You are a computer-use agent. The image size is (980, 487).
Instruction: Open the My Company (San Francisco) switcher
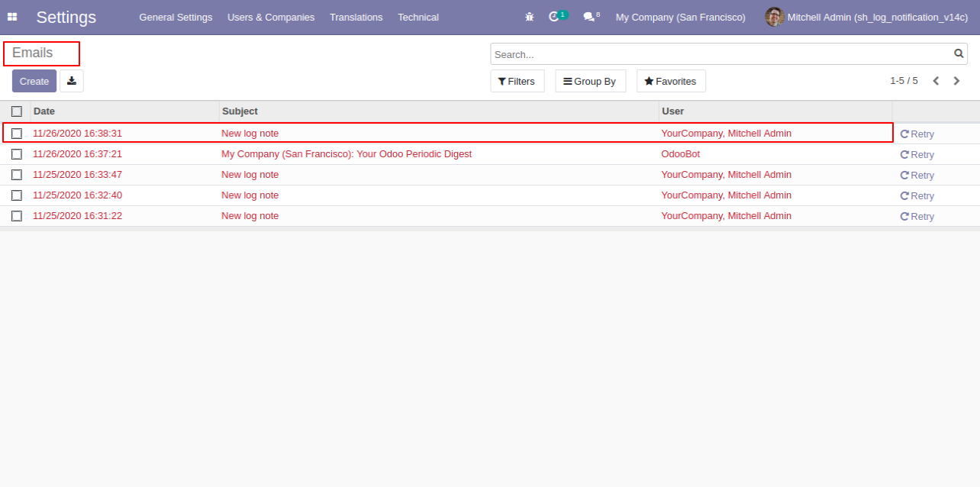(681, 17)
